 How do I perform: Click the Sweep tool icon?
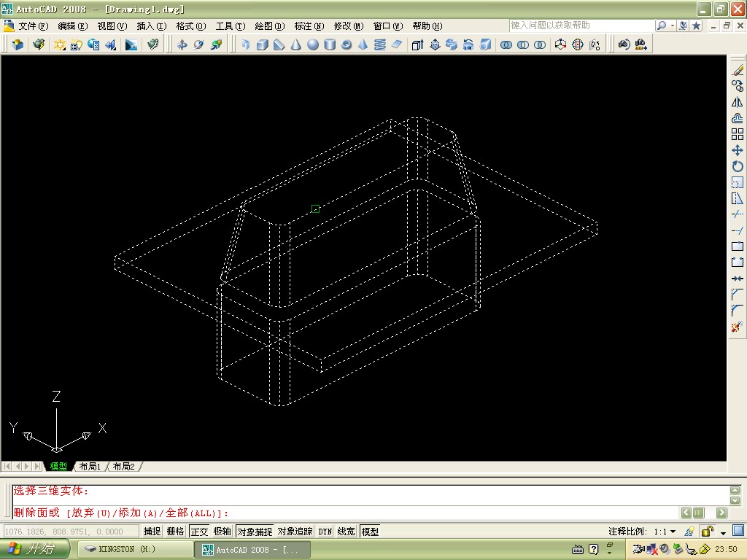coord(451,44)
